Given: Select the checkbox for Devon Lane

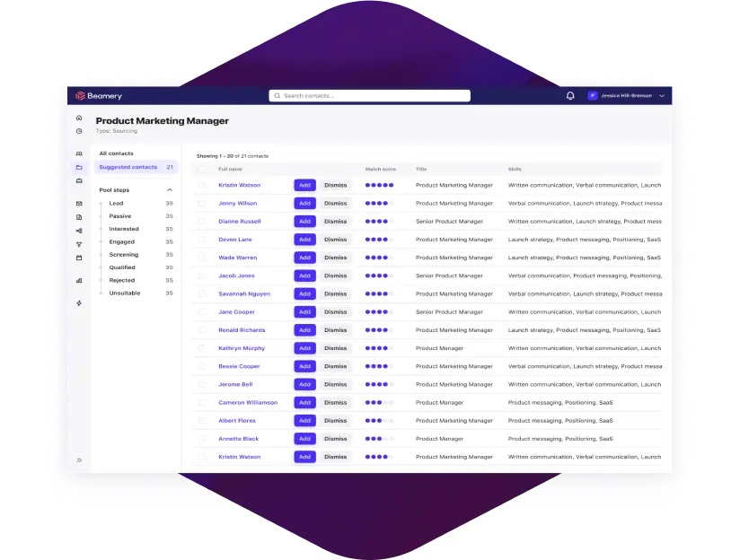Looking at the screenshot, I should tap(202, 240).
